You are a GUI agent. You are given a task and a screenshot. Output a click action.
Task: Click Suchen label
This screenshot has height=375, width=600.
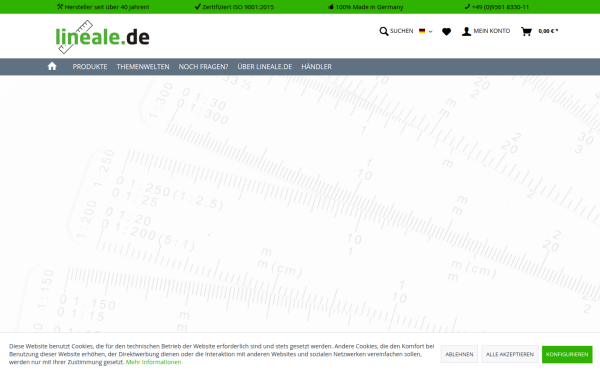coord(401,31)
